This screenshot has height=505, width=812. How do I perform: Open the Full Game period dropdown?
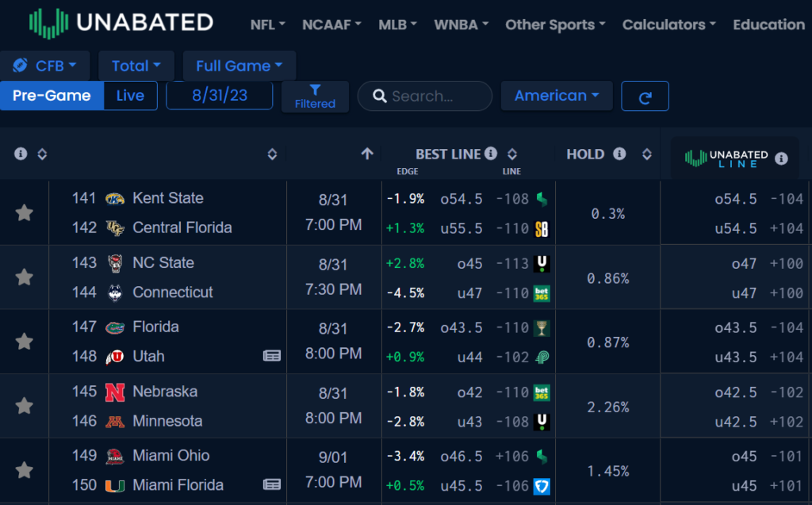[239, 65]
